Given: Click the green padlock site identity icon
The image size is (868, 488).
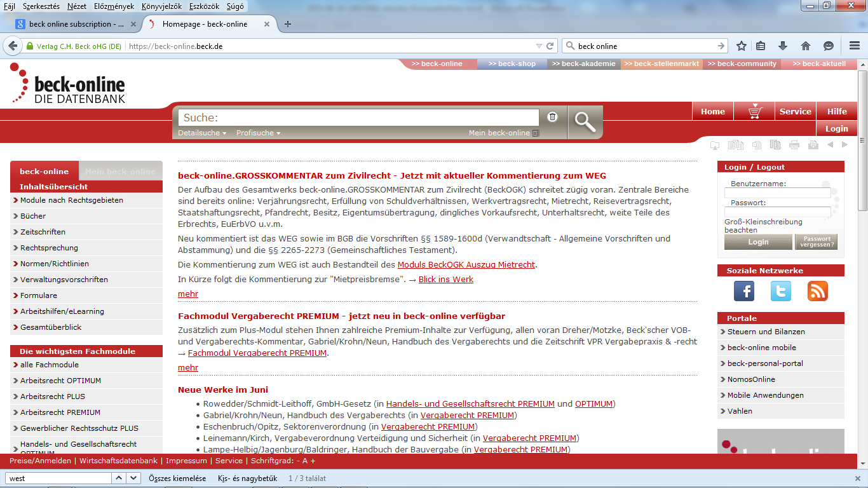Looking at the screenshot, I should pyautogui.click(x=29, y=46).
